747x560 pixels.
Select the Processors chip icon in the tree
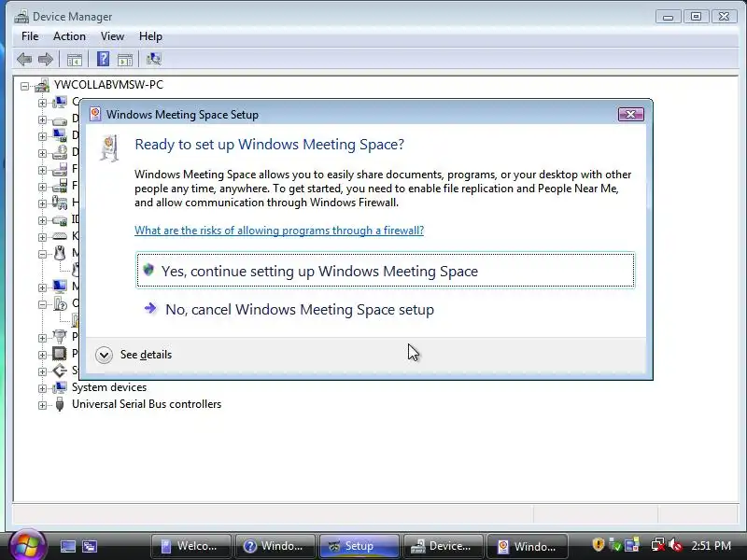[x=60, y=354]
